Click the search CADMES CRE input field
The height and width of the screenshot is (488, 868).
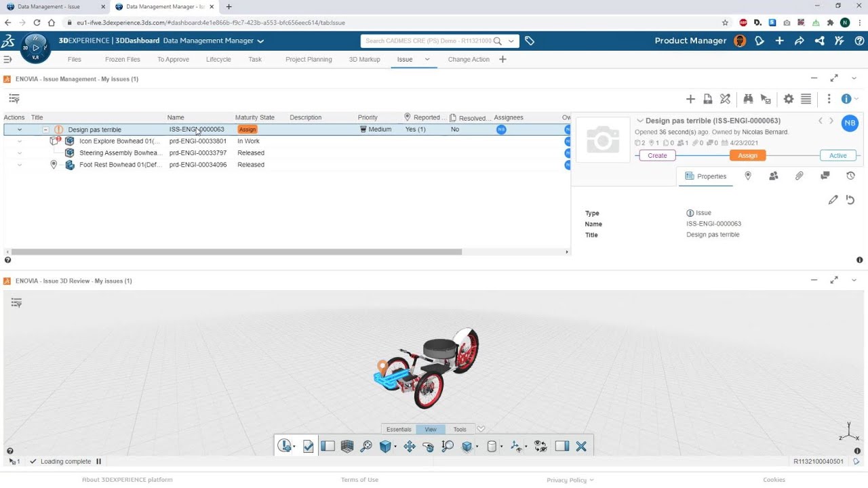point(429,41)
